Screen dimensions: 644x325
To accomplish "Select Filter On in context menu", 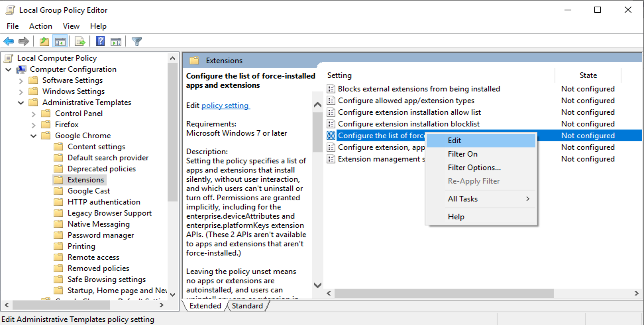I will click(481, 154).
